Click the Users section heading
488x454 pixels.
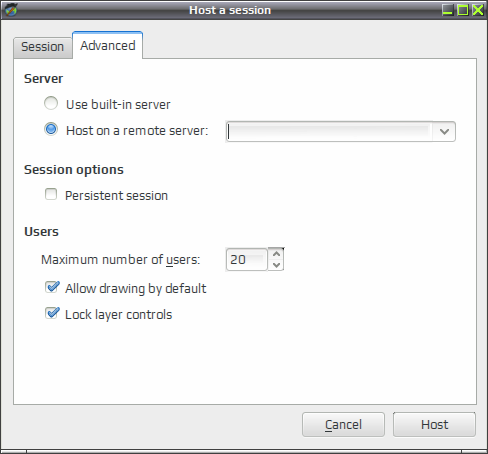(x=41, y=232)
